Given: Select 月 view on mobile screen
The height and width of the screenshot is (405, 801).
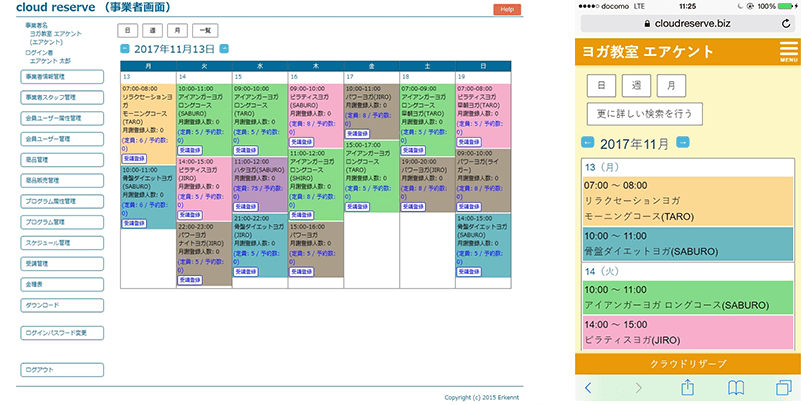Looking at the screenshot, I should click(x=671, y=86).
